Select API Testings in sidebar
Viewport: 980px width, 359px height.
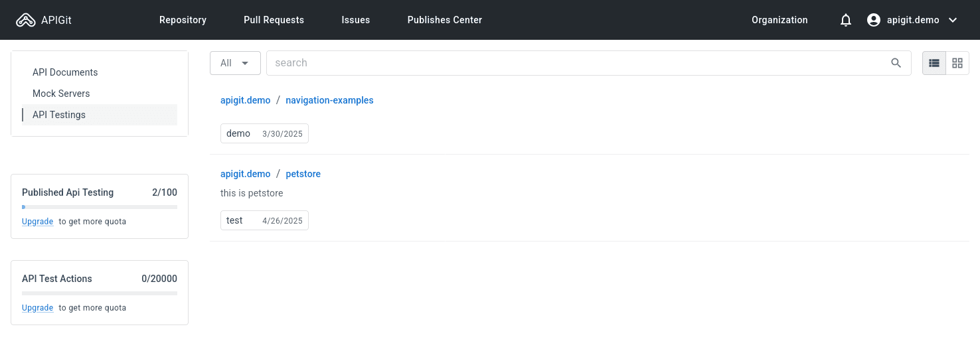100,115
